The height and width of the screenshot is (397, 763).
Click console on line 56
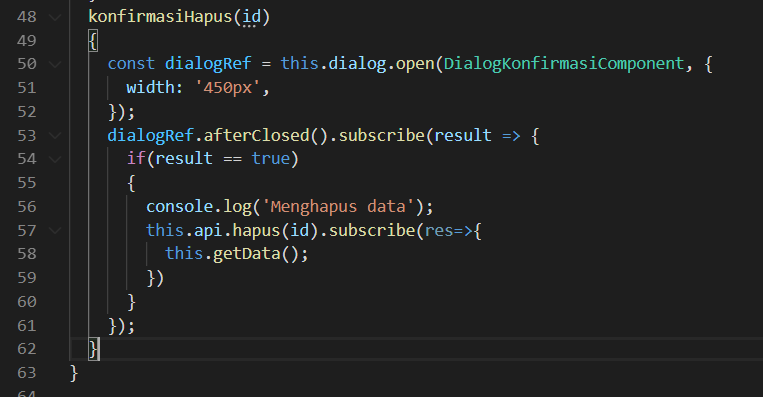pos(179,207)
